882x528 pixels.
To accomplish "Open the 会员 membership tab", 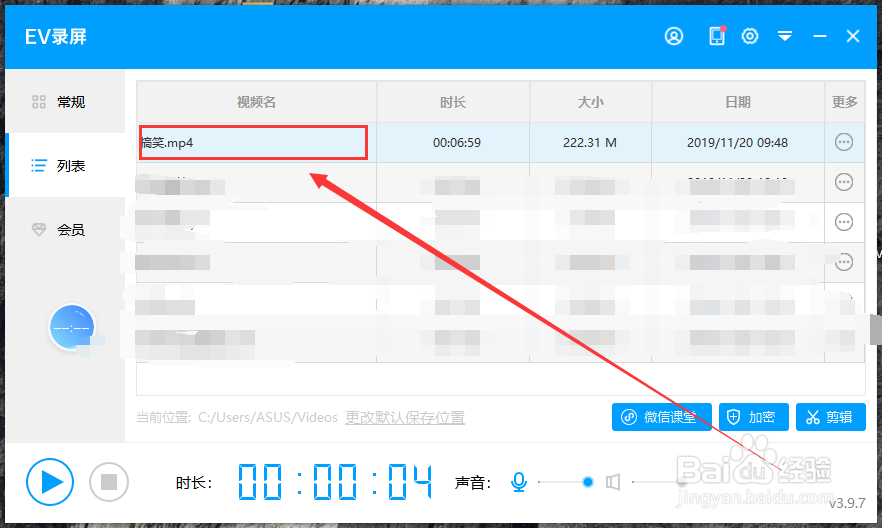I will point(65,229).
